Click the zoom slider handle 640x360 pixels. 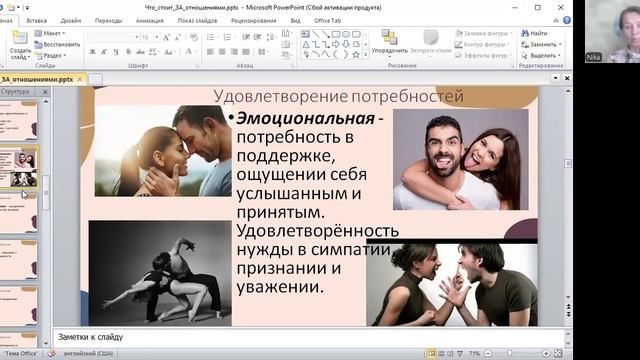(x=509, y=353)
